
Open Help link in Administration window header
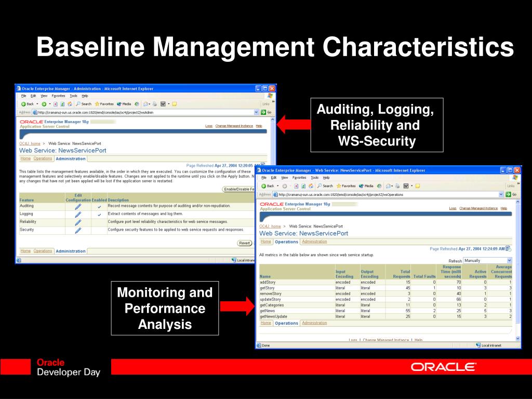click(x=259, y=126)
